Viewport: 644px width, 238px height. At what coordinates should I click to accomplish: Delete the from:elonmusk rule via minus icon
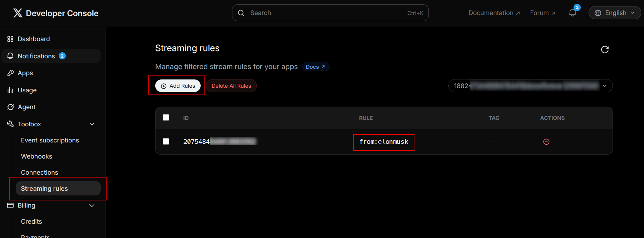click(x=546, y=142)
